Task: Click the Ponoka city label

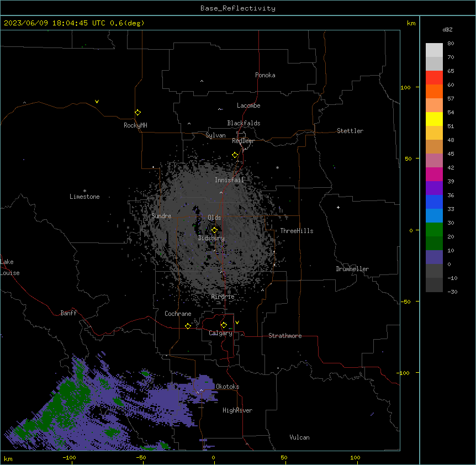Action: pos(265,75)
